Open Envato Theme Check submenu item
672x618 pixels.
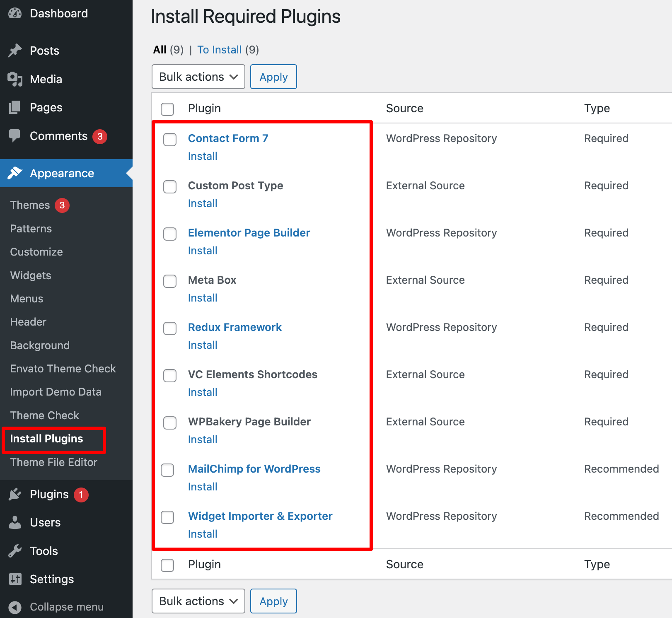click(63, 369)
